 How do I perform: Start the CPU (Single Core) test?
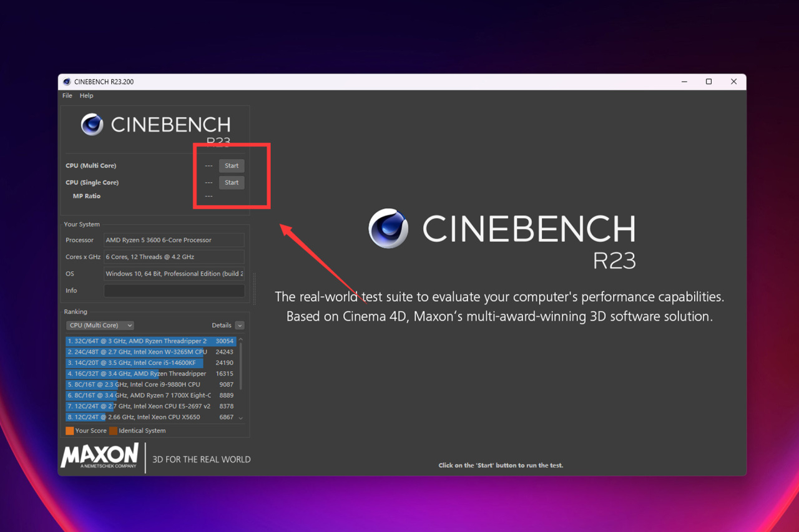pyautogui.click(x=232, y=183)
